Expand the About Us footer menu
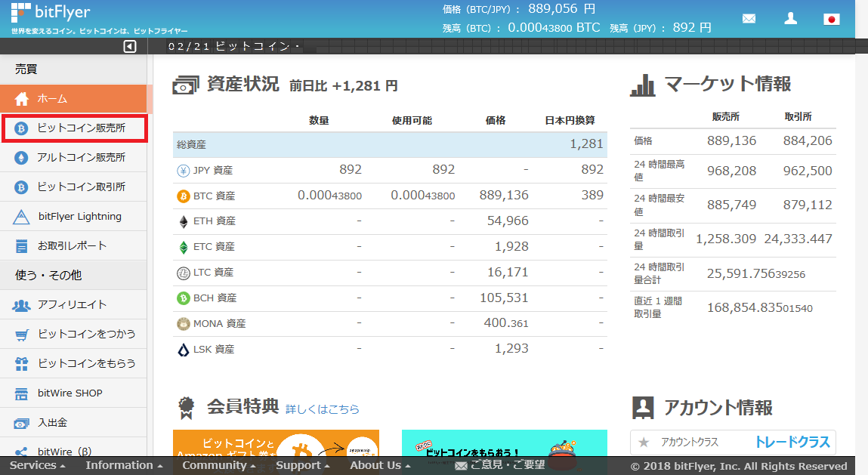 (x=380, y=466)
